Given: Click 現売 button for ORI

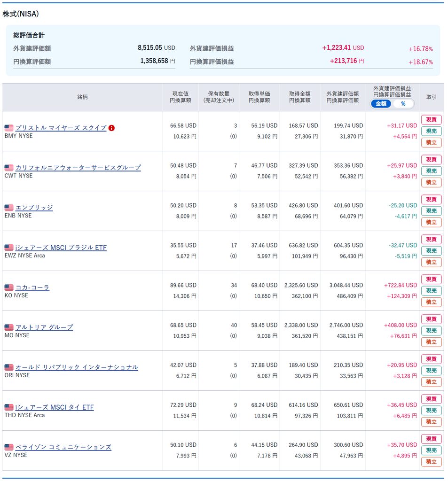Looking at the screenshot, I should [431, 370].
